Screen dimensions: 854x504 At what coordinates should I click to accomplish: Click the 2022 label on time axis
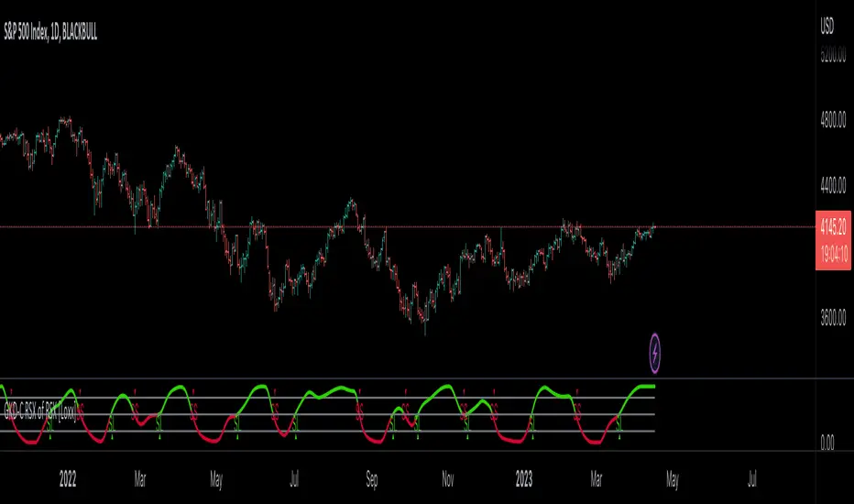point(68,479)
